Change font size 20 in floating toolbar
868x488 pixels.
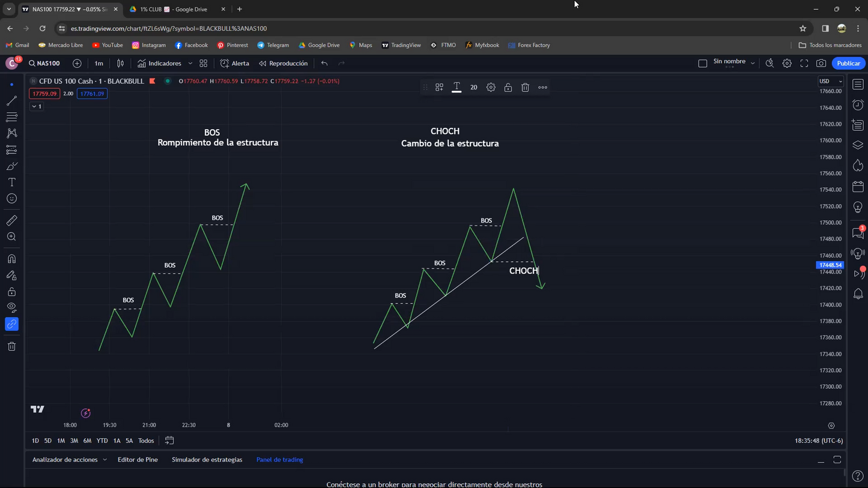pyautogui.click(x=473, y=88)
